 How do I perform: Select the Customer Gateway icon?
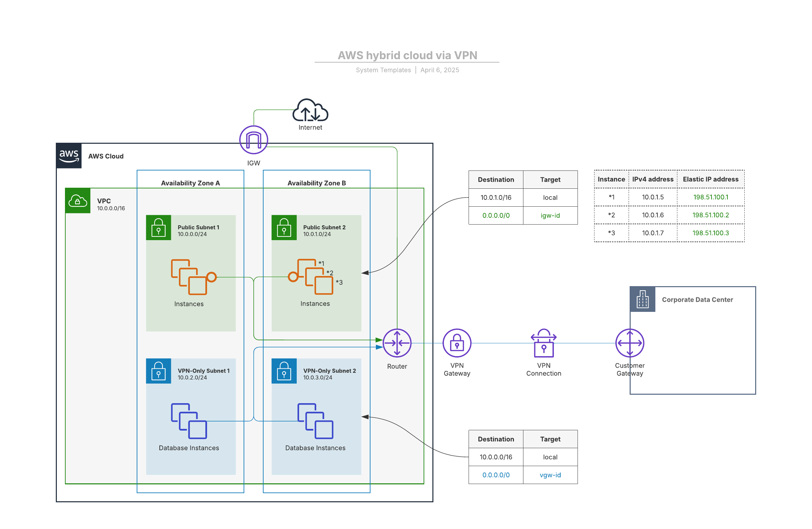pyautogui.click(x=630, y=343)
